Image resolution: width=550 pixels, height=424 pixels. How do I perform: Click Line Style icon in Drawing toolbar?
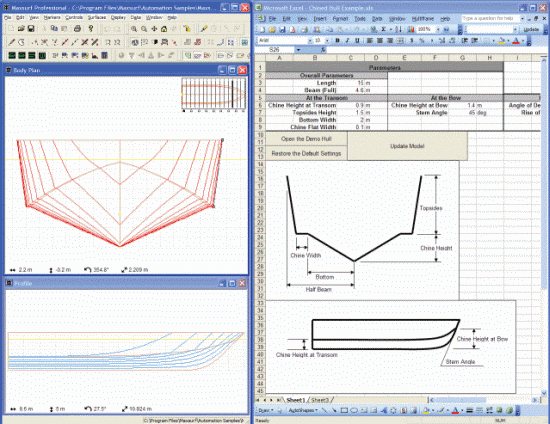point(470,410)
